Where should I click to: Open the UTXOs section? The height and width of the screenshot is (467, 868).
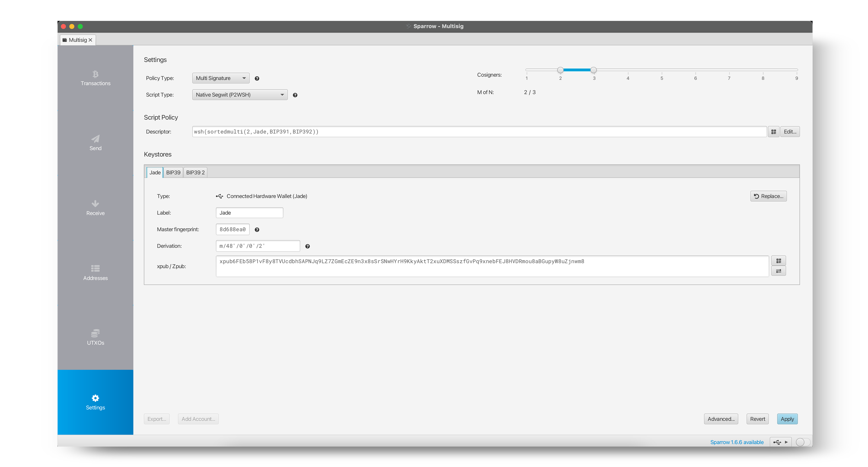pos(95,337)
